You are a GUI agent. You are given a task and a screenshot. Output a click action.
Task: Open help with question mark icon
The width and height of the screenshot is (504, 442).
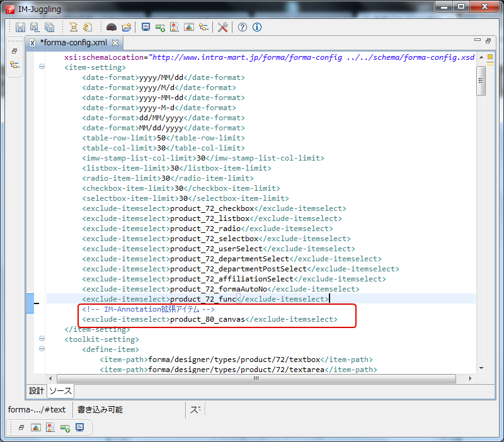(x=243, y=27)
